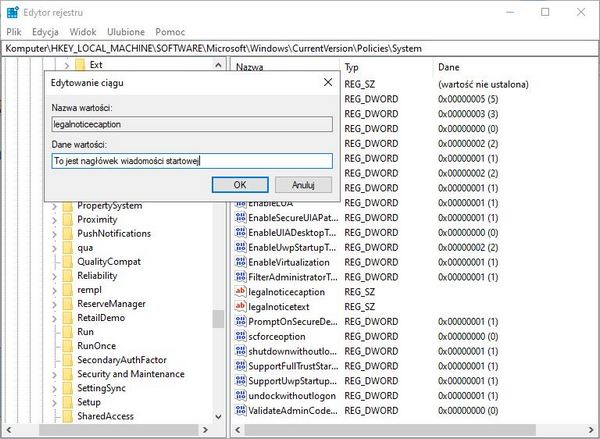
Task: Click the legalnoticecaption string value icon
Action: [x=240, y=291]
